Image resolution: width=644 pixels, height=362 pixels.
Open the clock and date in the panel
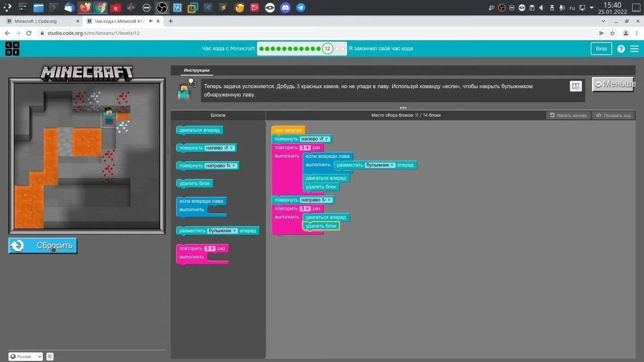click(612, 8)
